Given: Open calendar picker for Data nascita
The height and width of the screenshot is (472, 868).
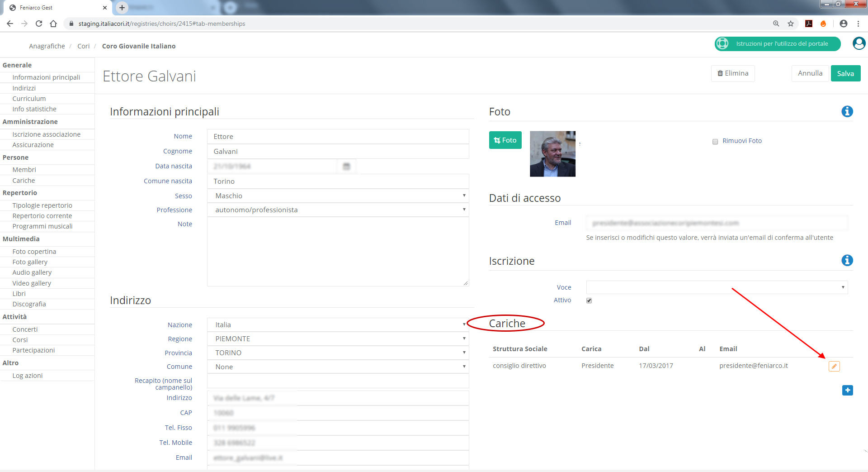Looking at the screenshot, I should coord(346,167).
